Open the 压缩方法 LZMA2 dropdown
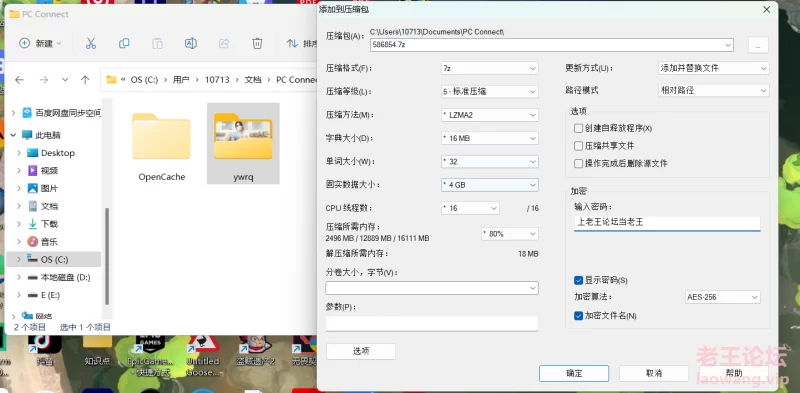This screenshot has width=800, height=393. (489, 115)
